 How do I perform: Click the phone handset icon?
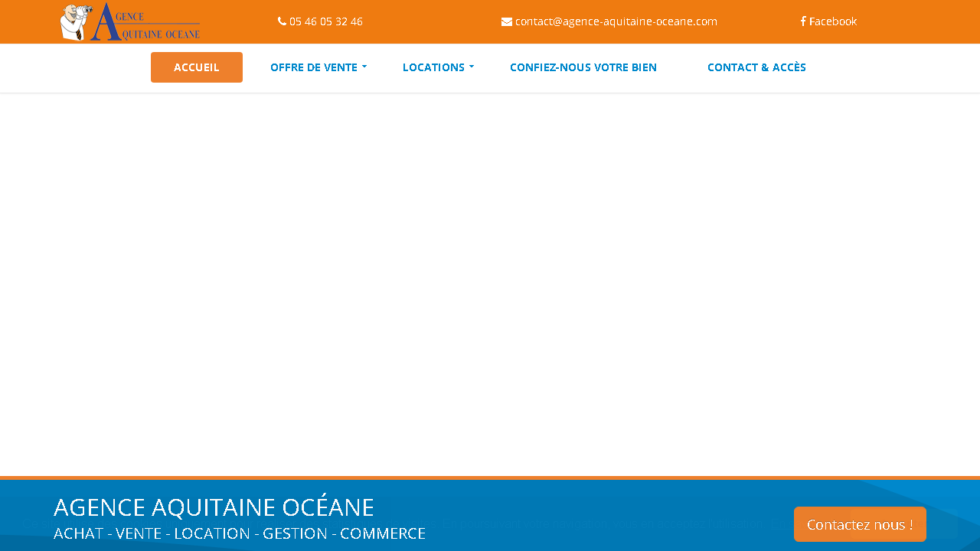tap(282, 21)
